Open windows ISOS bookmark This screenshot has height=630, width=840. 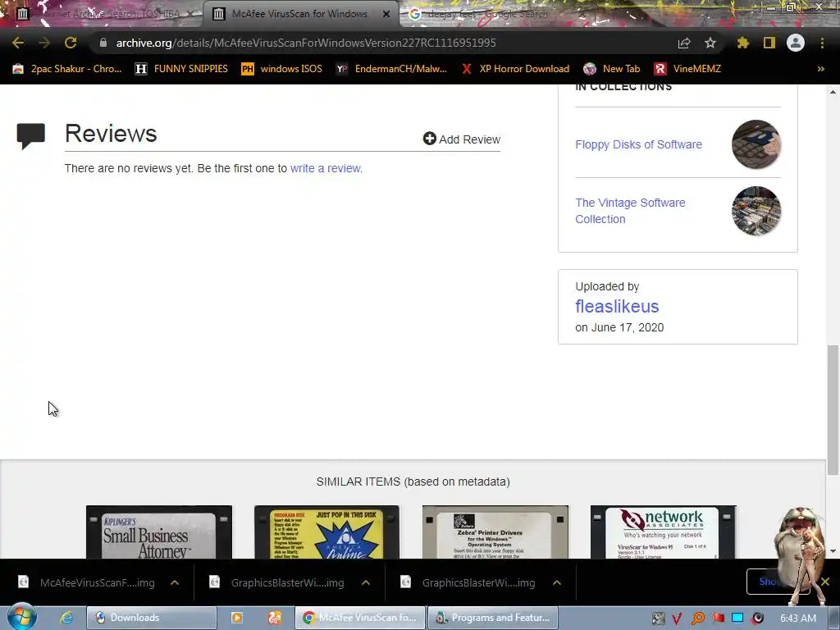click(282, 69)
